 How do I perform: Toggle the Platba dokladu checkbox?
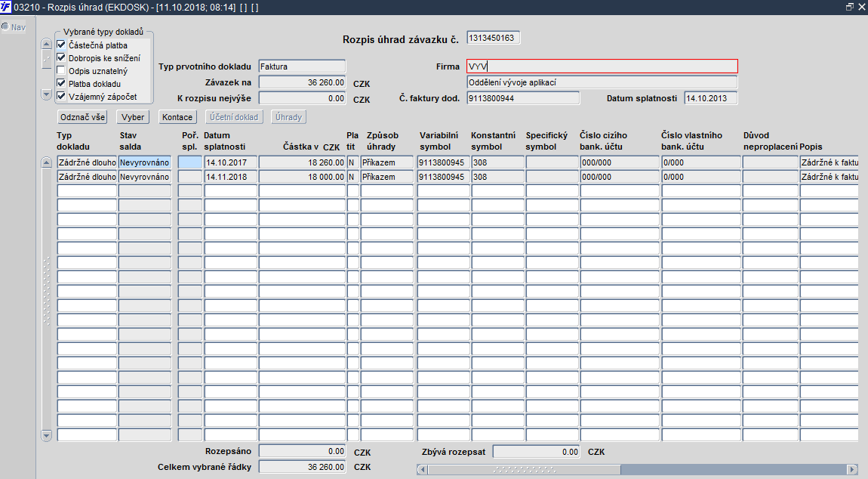[x=61, y=83]
